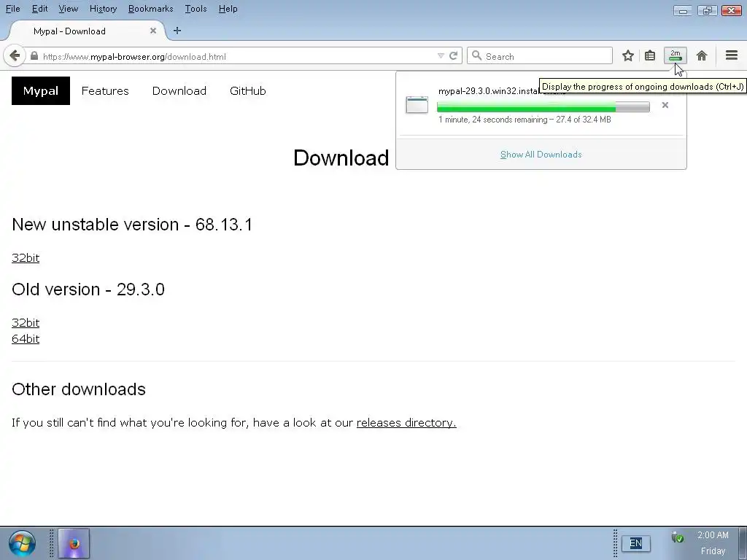Open the View menu

(x=68, y=9)
